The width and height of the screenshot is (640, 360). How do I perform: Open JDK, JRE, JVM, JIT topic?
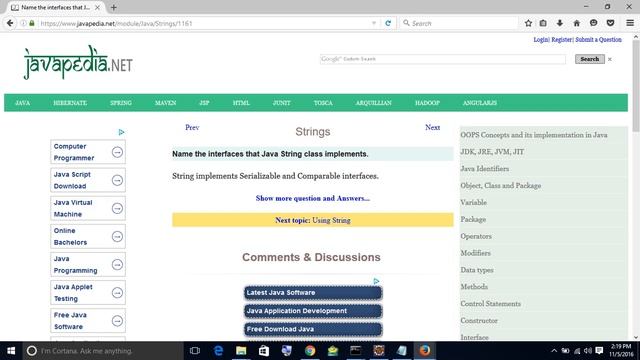pos(492,152)
